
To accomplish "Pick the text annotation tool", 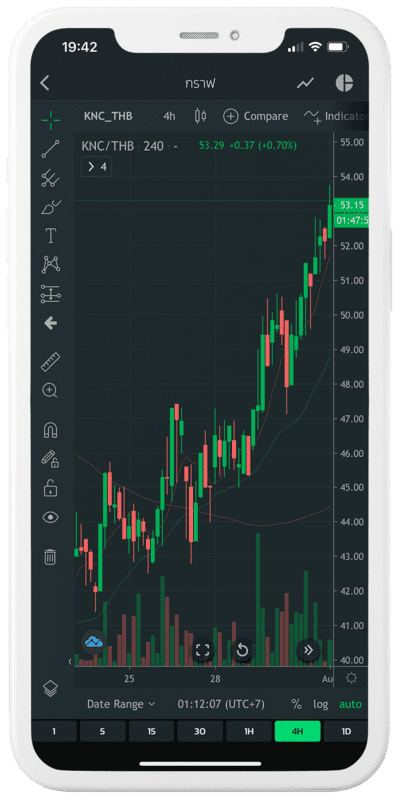I will 51,236.
